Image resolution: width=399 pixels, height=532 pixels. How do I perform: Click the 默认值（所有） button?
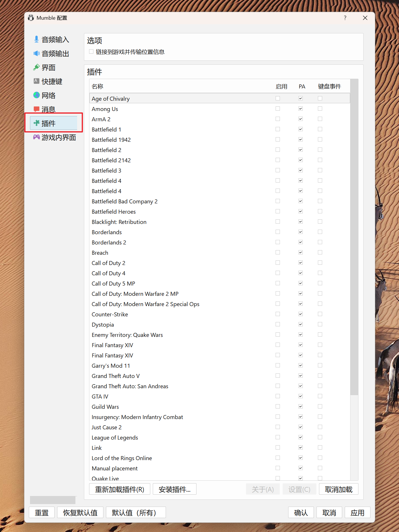136,513
